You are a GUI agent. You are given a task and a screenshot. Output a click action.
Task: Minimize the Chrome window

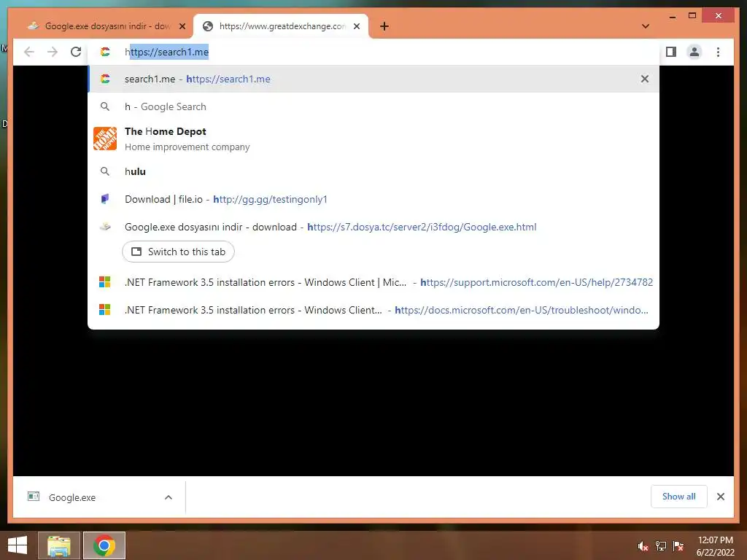(672, 16)
